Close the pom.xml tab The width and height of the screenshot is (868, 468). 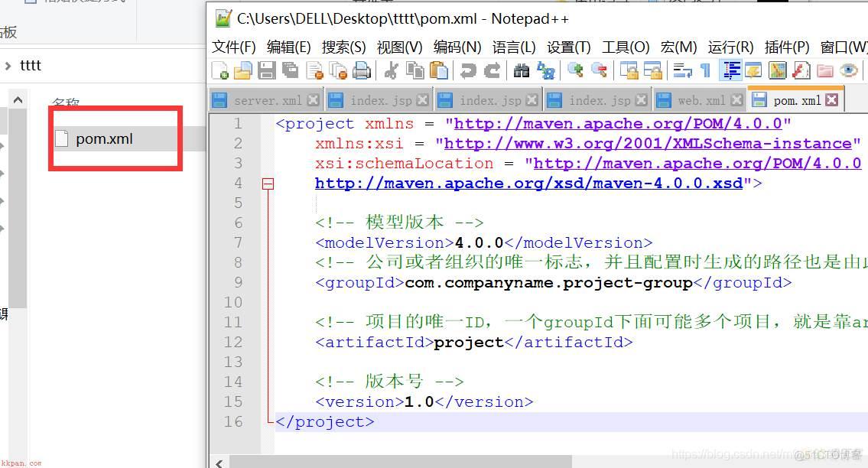point(831,99)
